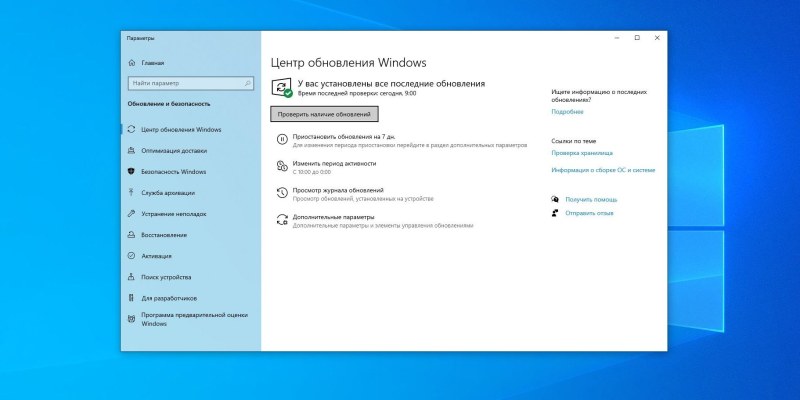The width and height of the screenshot is (800, 400).
Task: Click the icon next to 'Дополнительные параметры'
Action: tap(282, 220)
